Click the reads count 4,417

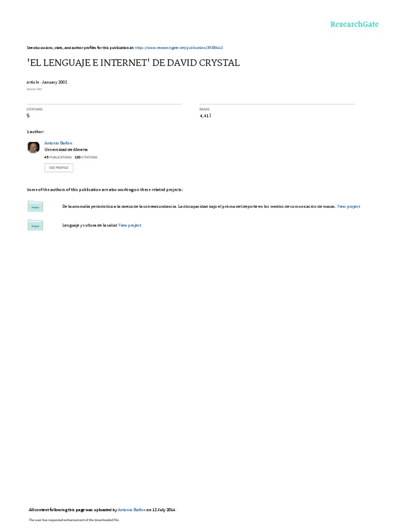tap(205, 116)
